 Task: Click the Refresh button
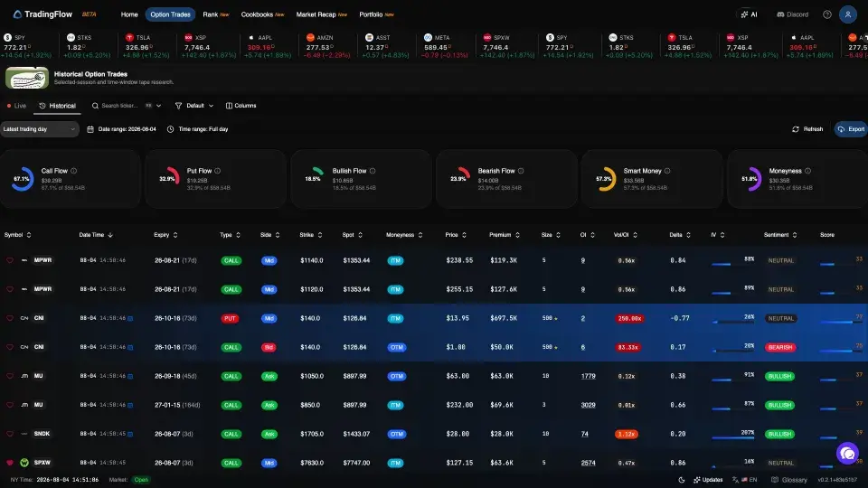point(807,129)
